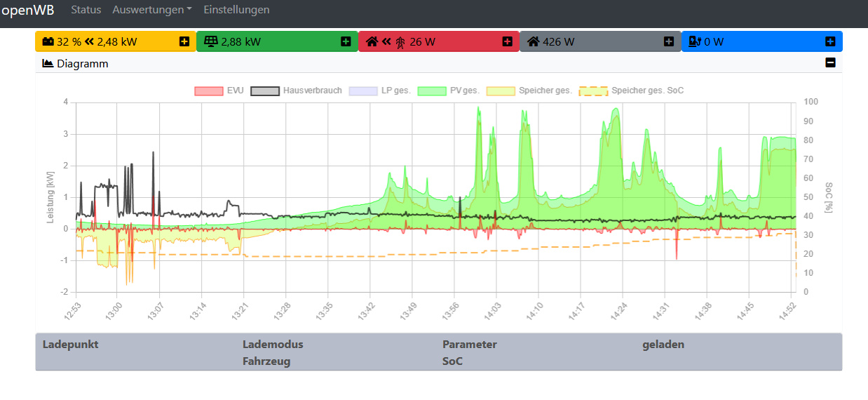Click the Speicher ges. yellow legend swatch
This screenshot has height=400, width=868.
click(501, 91)
